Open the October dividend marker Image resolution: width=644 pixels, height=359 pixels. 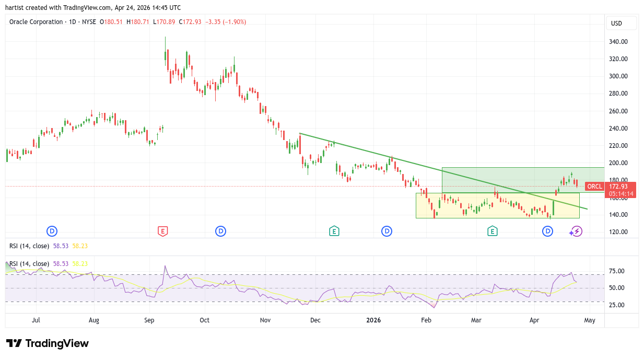tap(220, 231)
